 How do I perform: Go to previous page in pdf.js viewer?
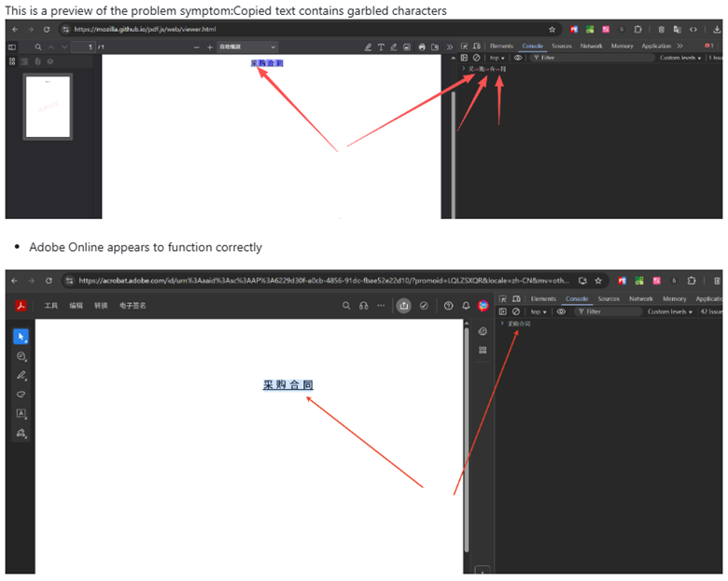(51, 47)
